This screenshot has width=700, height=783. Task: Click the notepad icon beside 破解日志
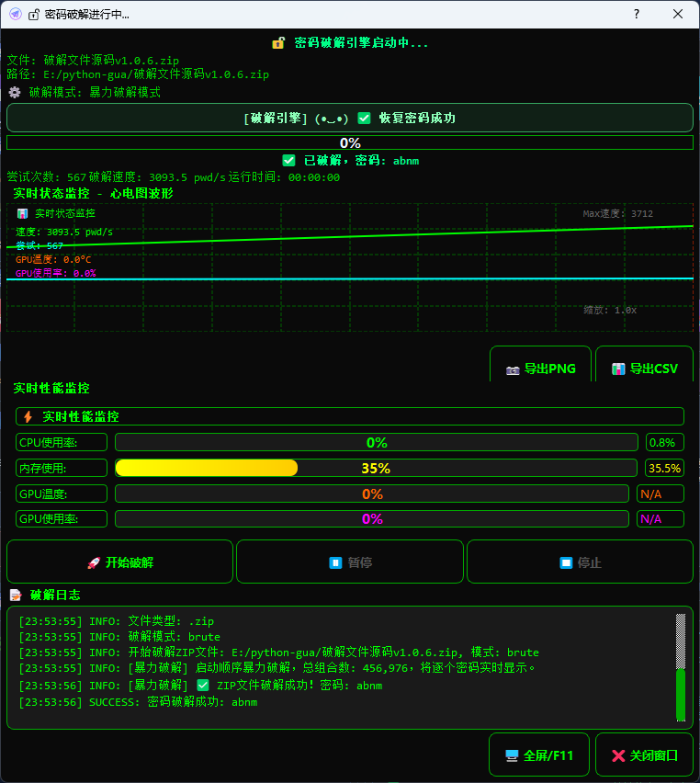(16, 595)
